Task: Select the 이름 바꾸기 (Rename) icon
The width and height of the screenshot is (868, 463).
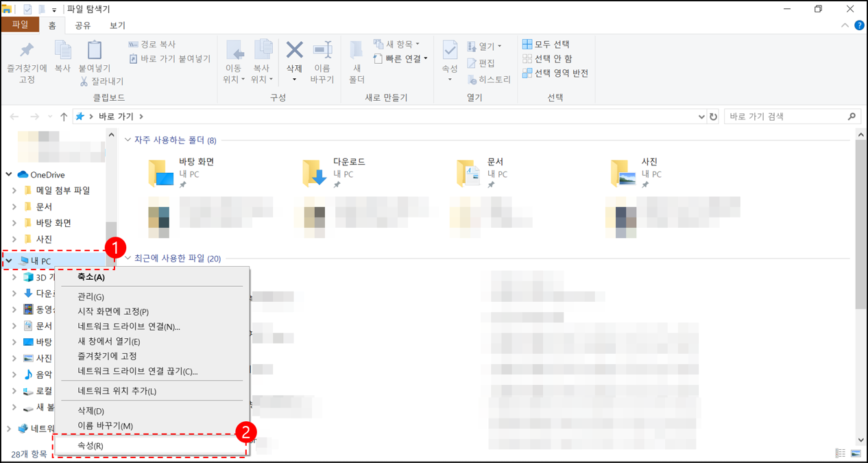Action: [x=324, y=60]
